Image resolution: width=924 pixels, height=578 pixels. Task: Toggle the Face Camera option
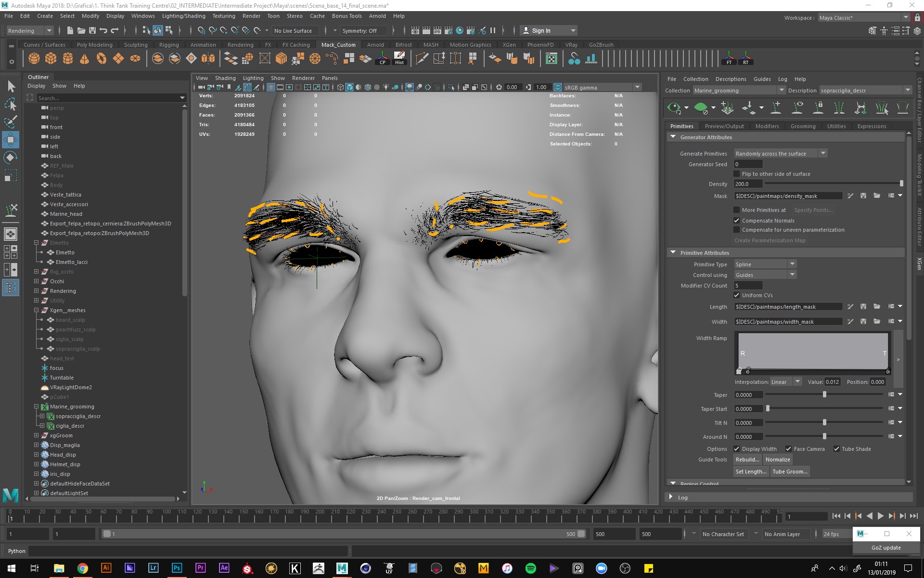click(x=788, y=449)
